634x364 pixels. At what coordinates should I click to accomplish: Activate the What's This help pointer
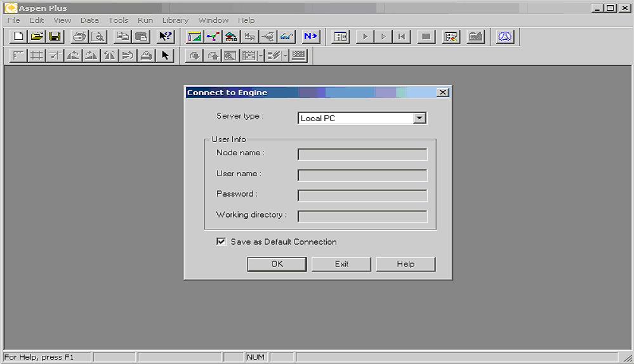[x=166, y=36]
